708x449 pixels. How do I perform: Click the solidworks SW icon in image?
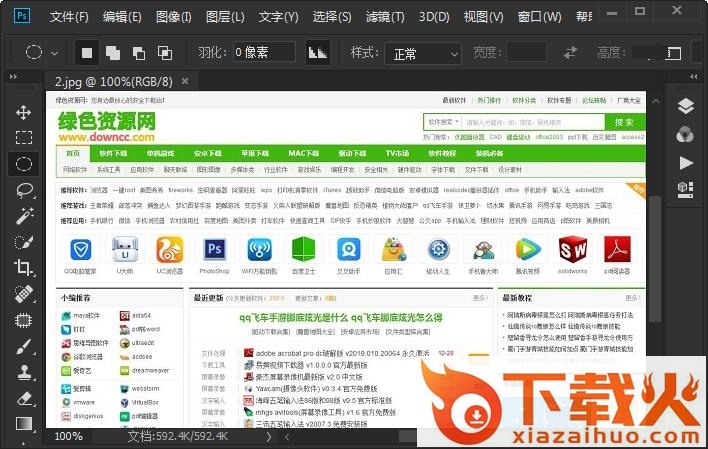(573, 249)
